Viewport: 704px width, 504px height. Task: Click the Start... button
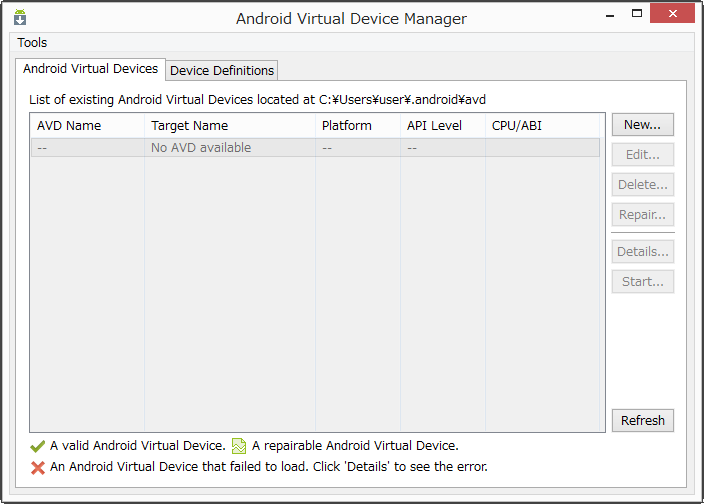642,282
